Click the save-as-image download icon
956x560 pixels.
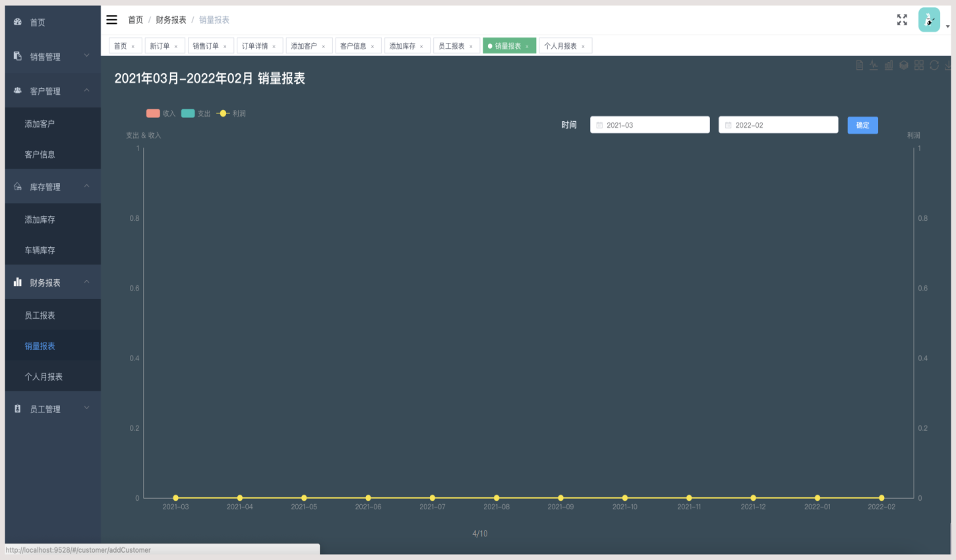pyautogui.click(x=948, y=65)
